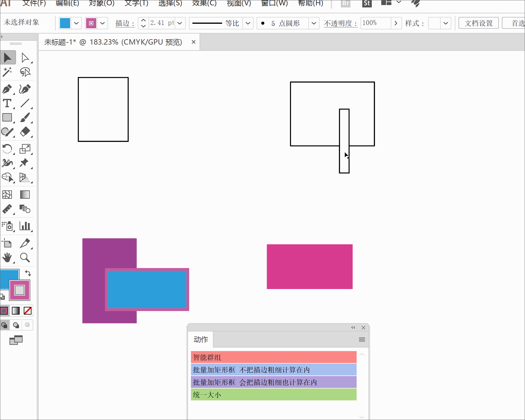
Task: Select the Warp width tool
Action: [x=8, y=163]
